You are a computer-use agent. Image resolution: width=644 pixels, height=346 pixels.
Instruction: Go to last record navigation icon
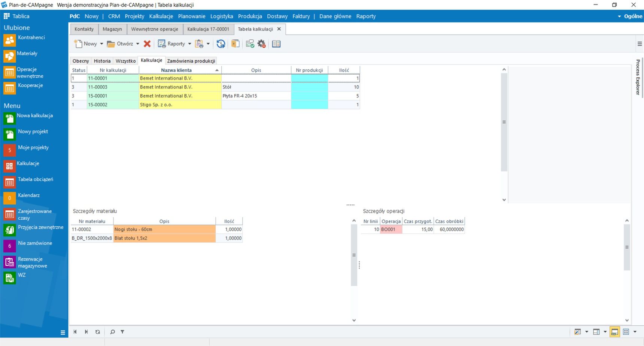(x=86, y=332)
